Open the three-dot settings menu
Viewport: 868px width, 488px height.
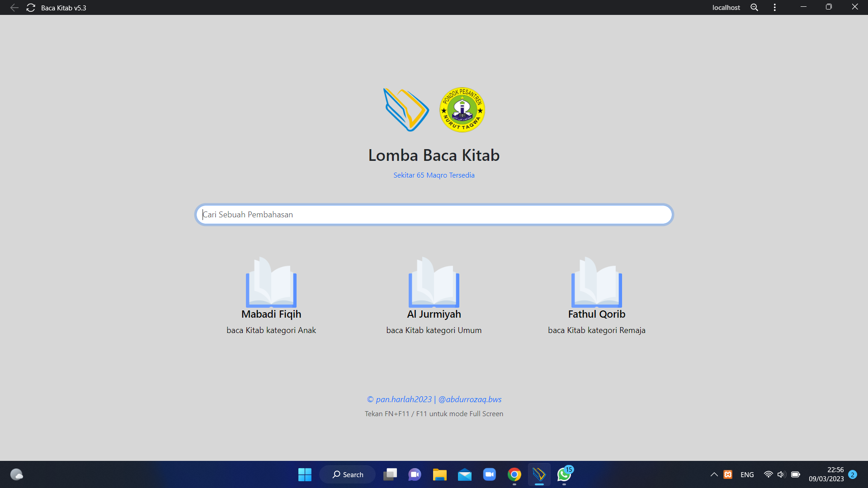pos(774,7)
